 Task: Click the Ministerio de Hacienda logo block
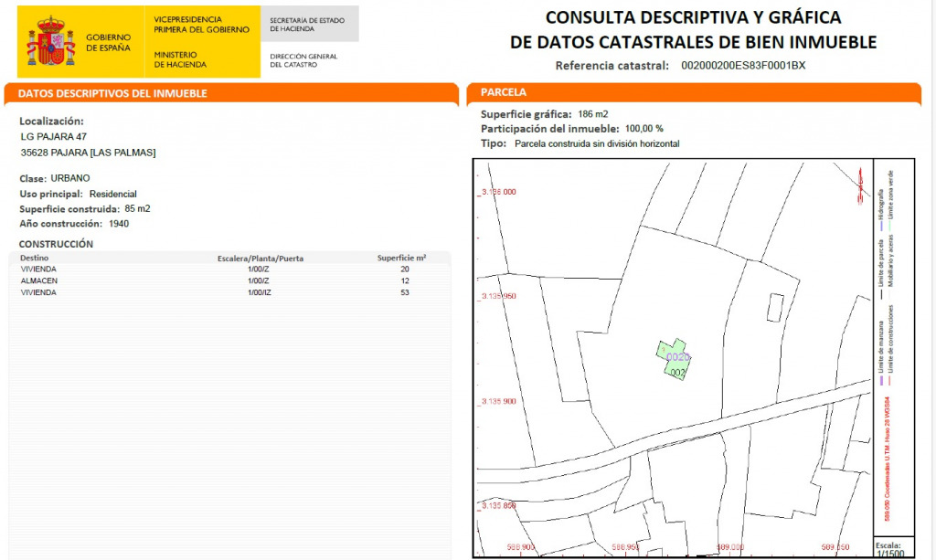point(180,59)
